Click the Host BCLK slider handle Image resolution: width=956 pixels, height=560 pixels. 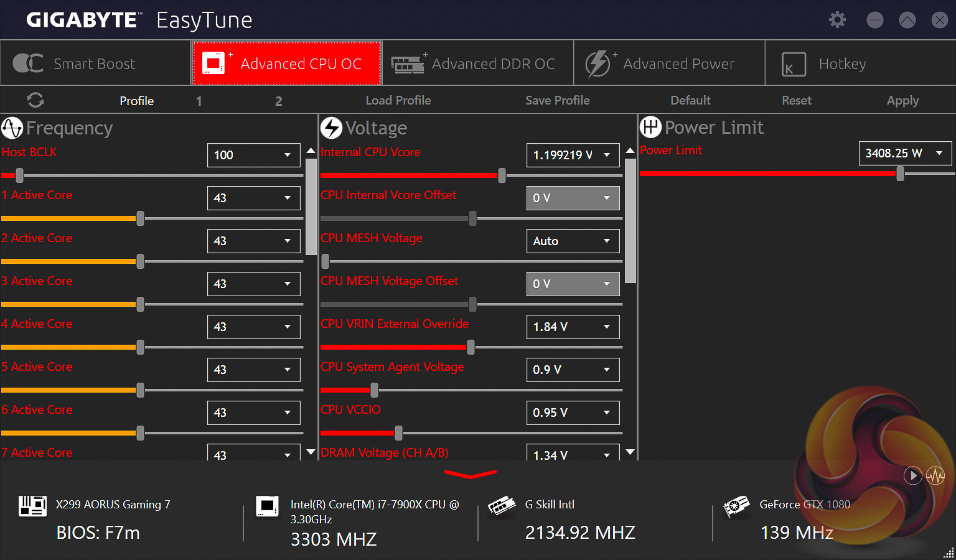click(20, 175)
